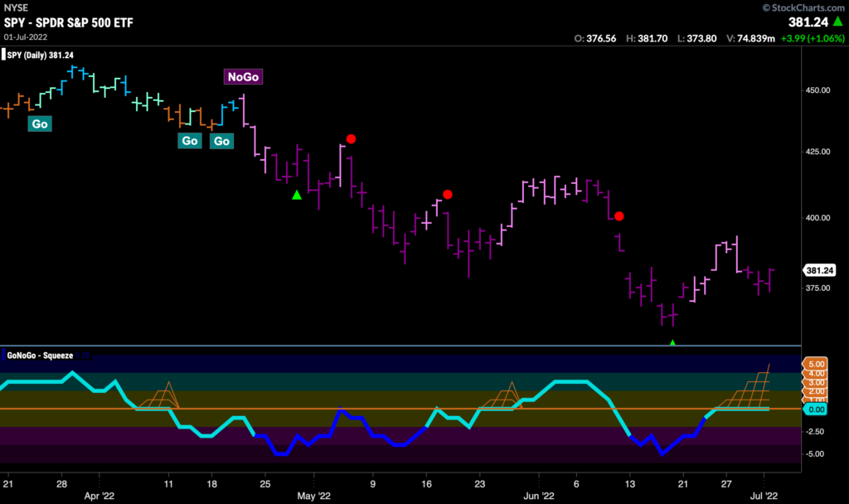Viewport: 849px width, 504px height.
Task: Click the 28 date label on the time axis
Action: pyautogui.click(x=61, y=484)
